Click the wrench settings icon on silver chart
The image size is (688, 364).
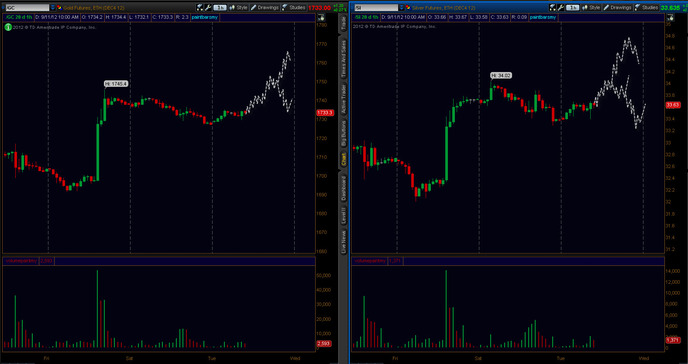coord(561,7)
